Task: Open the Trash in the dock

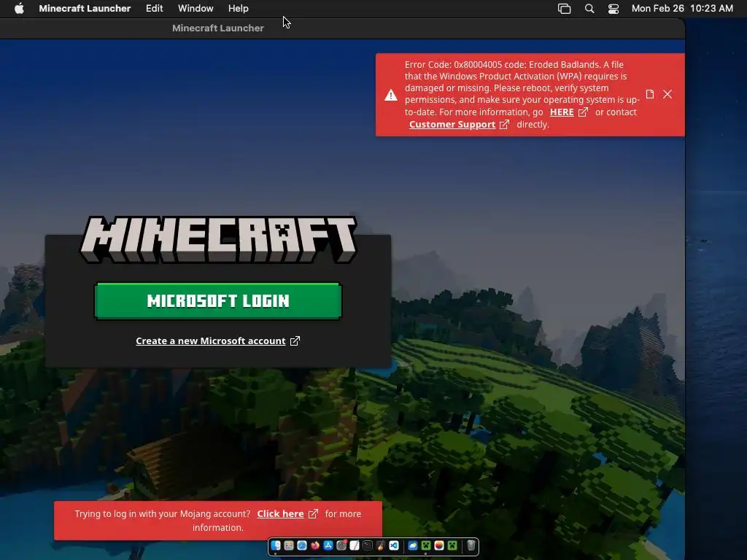Action: 471,545
